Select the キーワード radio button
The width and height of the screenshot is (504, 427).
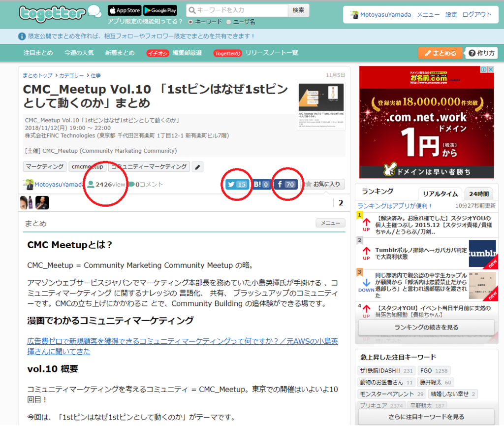pyautogui.click(x=190, y=22)
